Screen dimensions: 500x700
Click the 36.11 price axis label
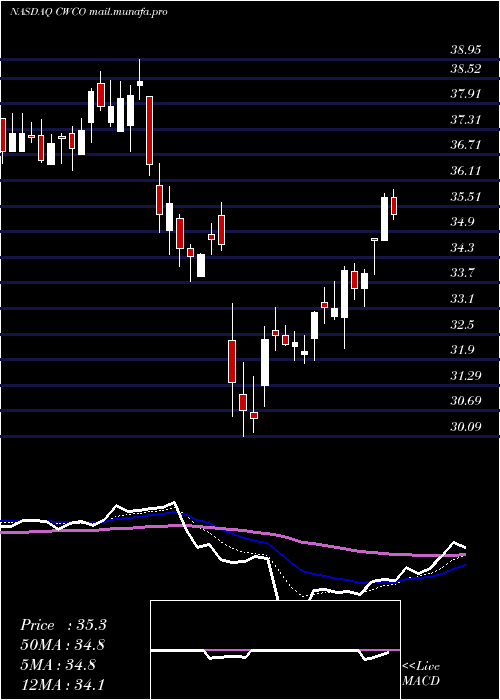click(465, 171)
